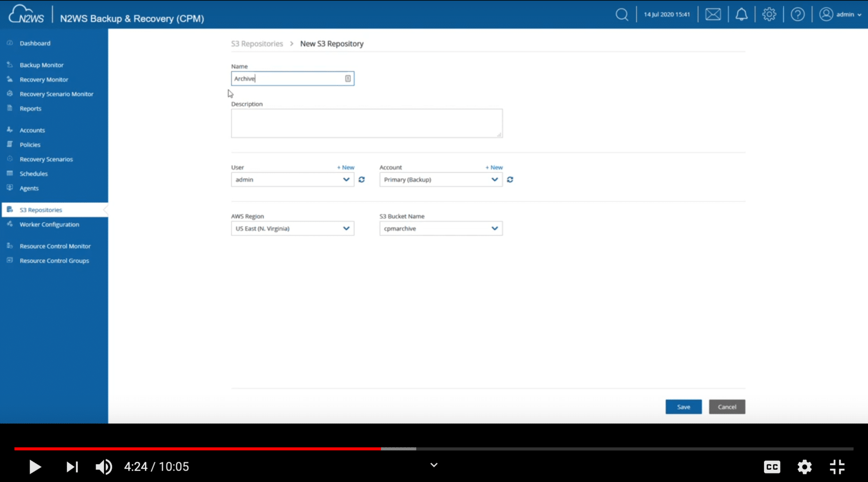The width and height of the screenshot is (868, 482).
Task: Click + New next to Account
Action: point(494,167)
